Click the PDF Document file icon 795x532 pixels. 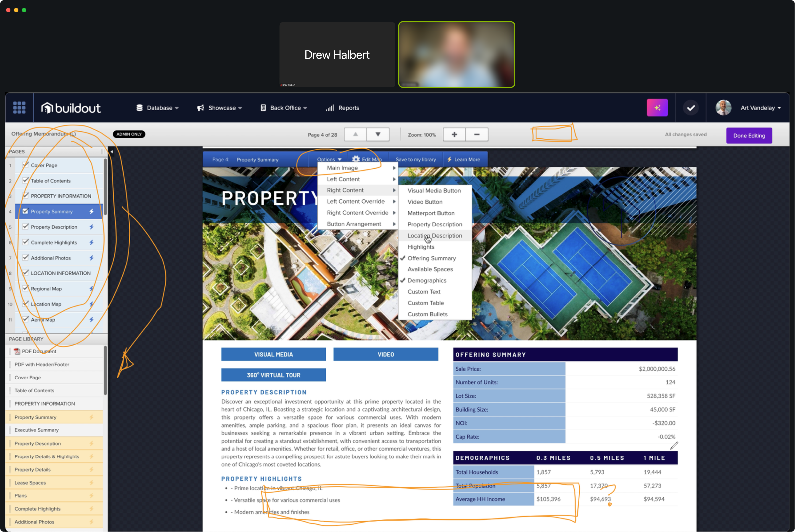click(17, 351)
